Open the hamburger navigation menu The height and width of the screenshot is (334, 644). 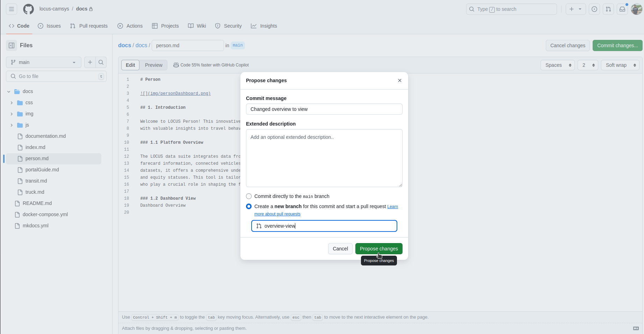pyautogui.click(x=12, y=9)
